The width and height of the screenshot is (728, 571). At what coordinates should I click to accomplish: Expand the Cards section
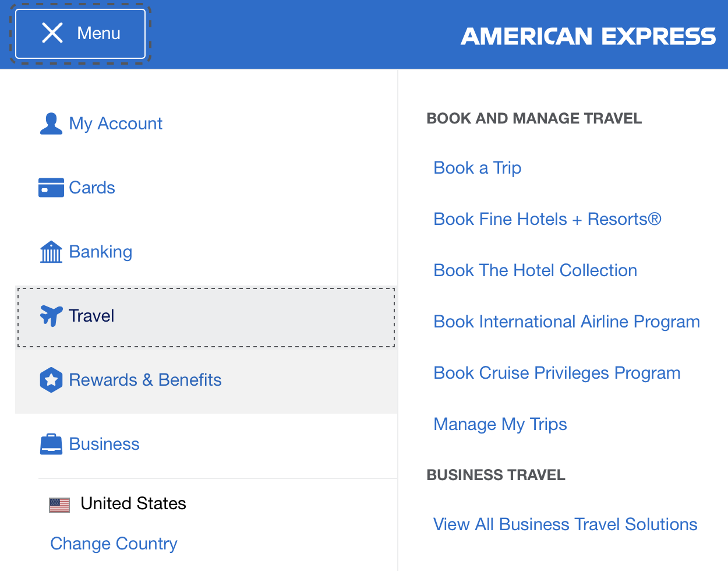tap(91, 187)
